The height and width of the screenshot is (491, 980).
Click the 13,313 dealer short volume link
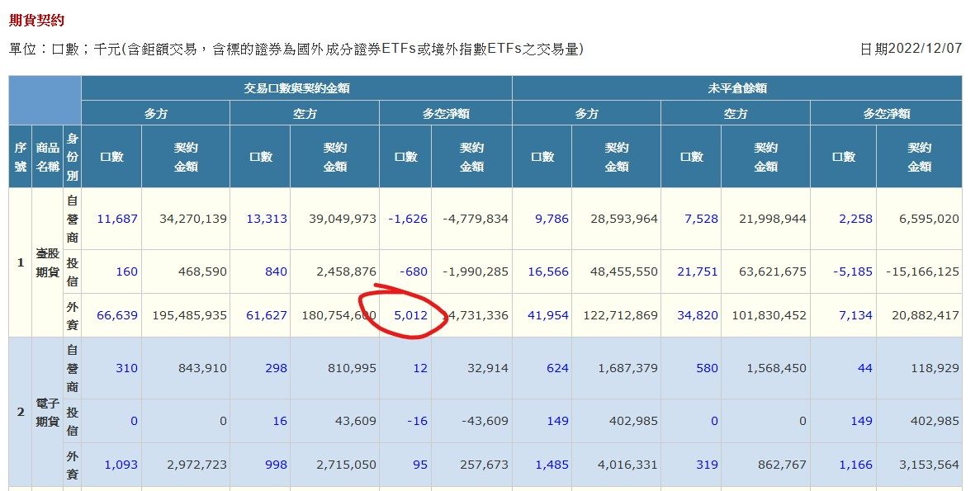click(x=267, y=219)
